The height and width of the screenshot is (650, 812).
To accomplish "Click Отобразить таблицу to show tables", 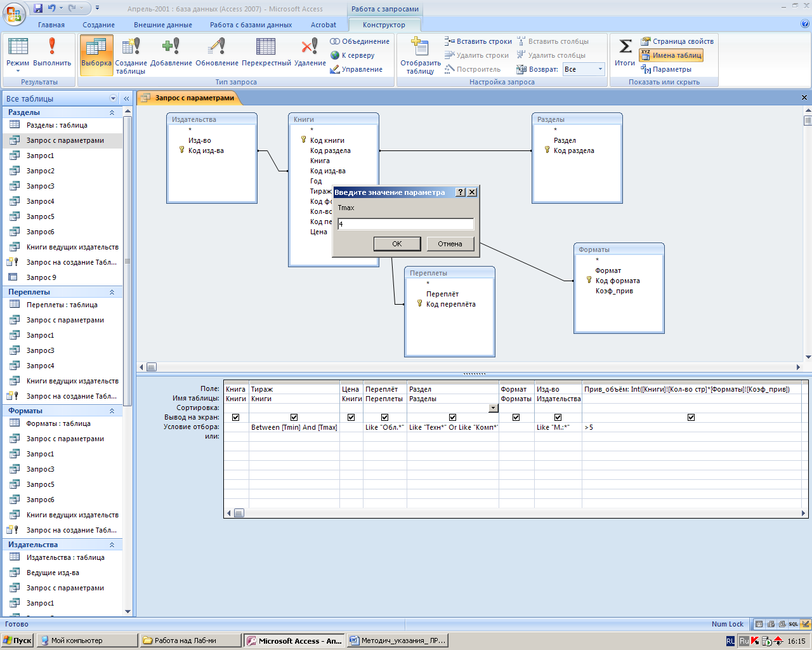I will (x=420, y=56).
